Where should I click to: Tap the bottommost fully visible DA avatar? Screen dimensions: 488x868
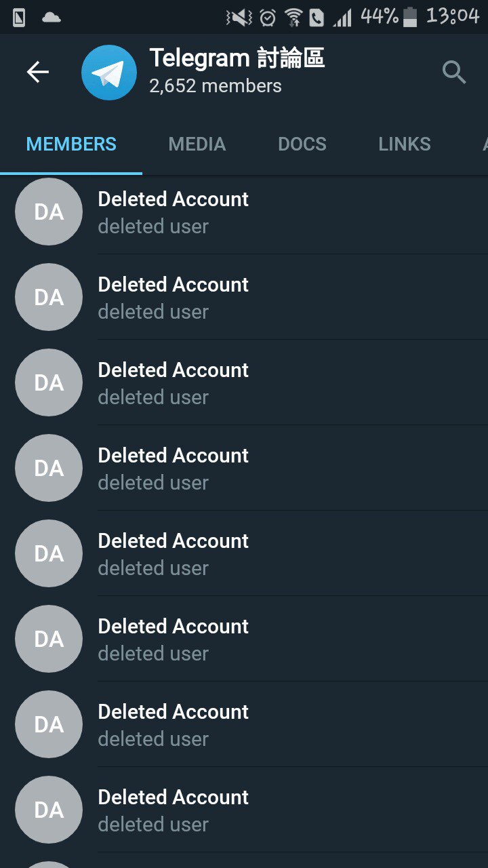click(x=49, y=810)
